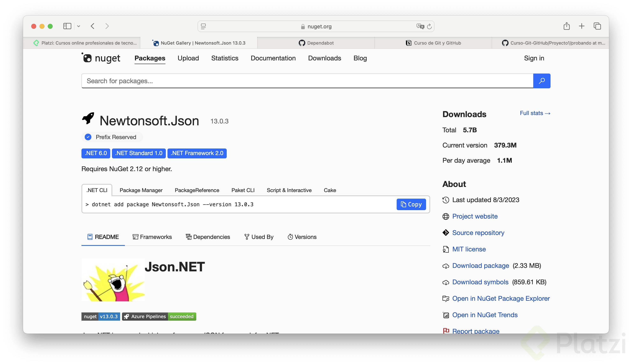Click the blue search magnifier button
The image size is (632, 364).
[541, 81]
